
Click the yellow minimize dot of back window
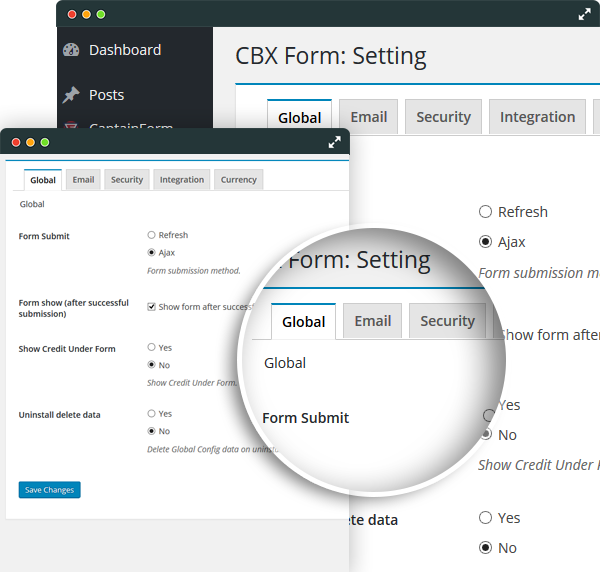[86, 15]
